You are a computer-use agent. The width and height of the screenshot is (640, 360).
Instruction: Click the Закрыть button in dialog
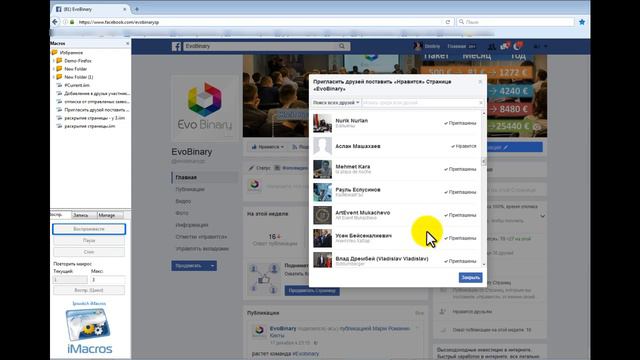coord(470,278)
